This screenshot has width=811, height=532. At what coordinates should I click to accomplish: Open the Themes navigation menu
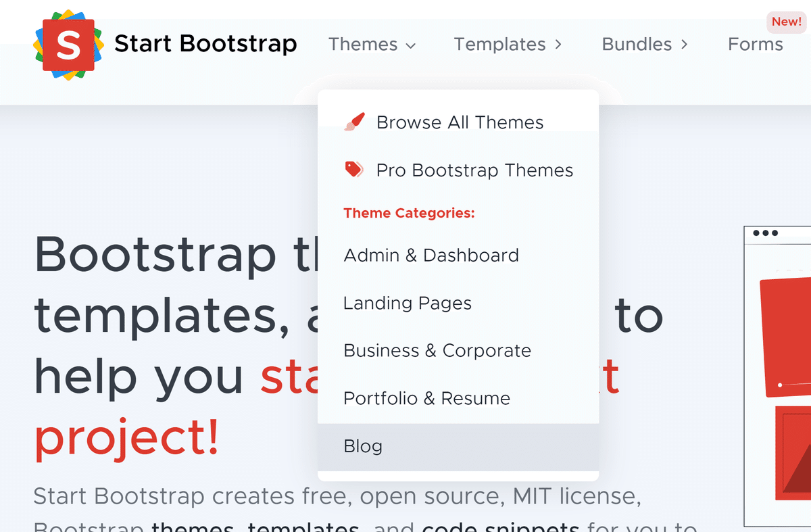click(x=372, y=45)
